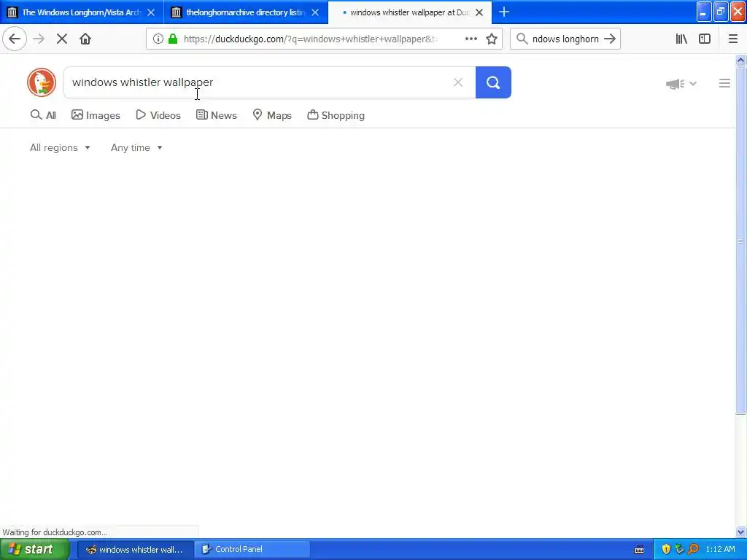747x560 pixels.
Task: Click the green secure connection padlock
Action: click(173, 39)
